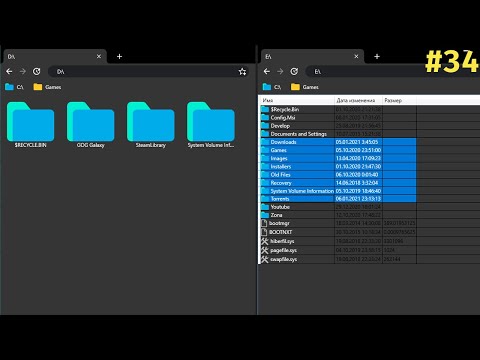Select the pagefile.sys file row
This screenshot has width=480, height=360.
[338, 250]
